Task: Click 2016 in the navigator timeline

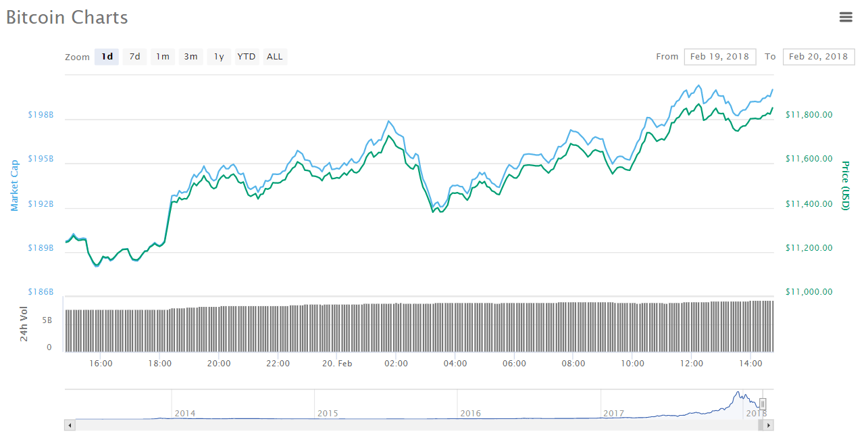Action: 470,413
